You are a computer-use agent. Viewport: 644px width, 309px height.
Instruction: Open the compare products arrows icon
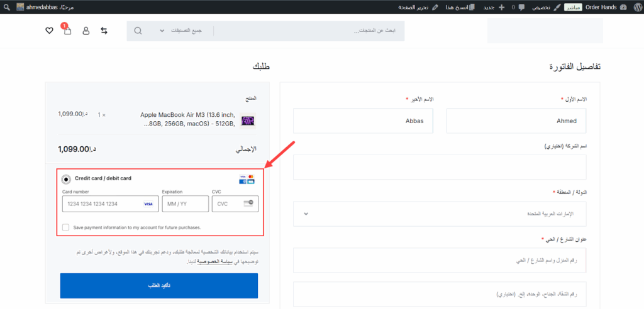[104, 31]
